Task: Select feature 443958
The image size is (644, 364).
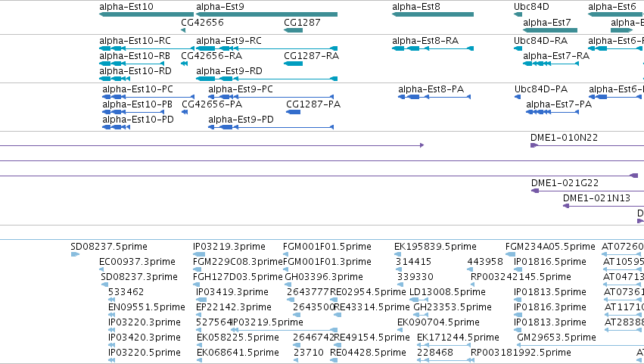Action: click(x=470, y=269)
